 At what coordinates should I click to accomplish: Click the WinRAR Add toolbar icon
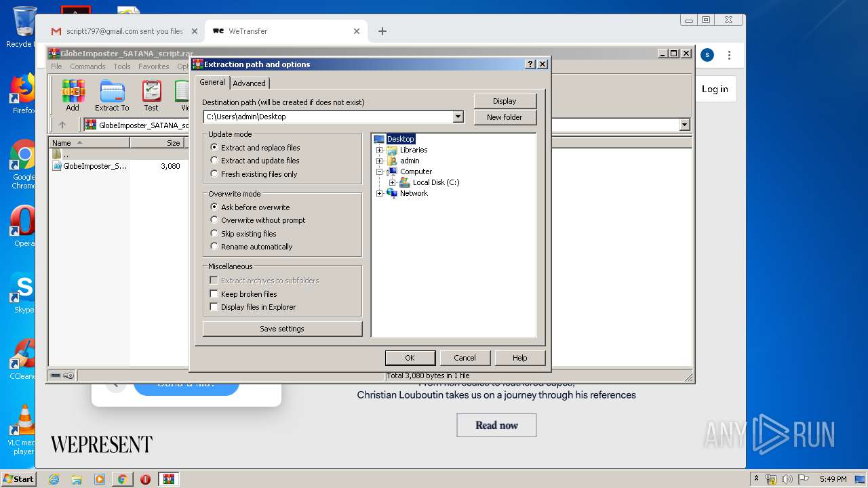73,96
